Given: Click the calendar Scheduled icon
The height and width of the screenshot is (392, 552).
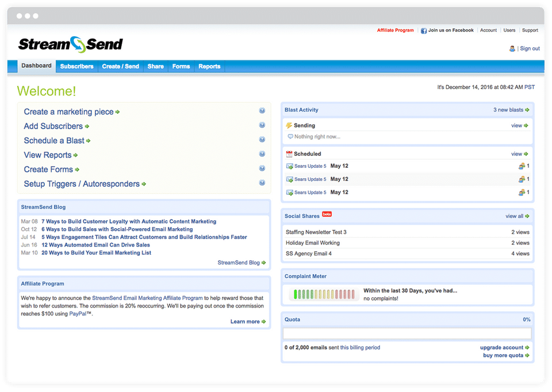Looking at the screenshot, I should pos(289,154).
